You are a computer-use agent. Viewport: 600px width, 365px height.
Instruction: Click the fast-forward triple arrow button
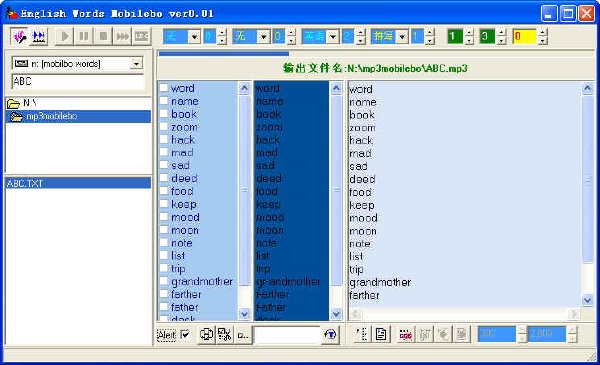coord(122,37)
